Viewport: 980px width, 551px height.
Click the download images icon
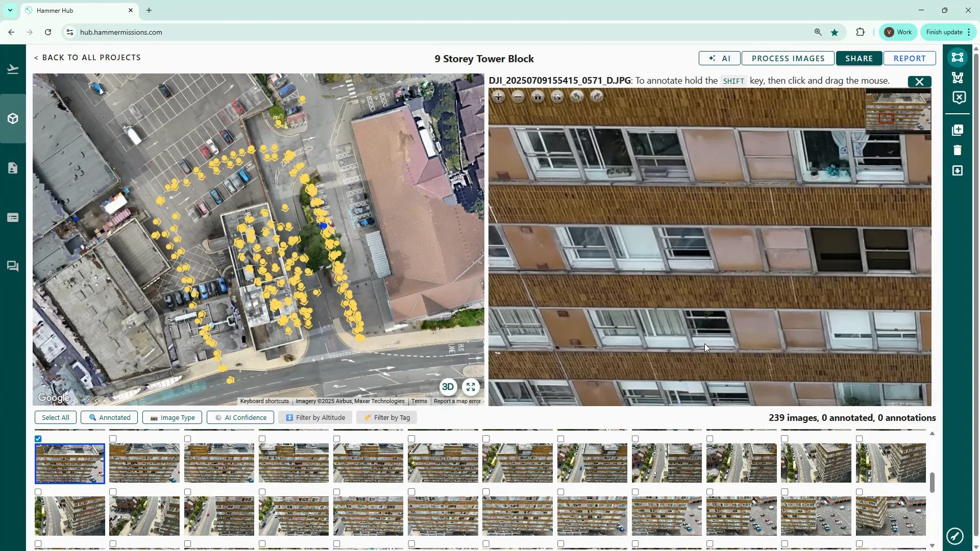coord(958,170)
